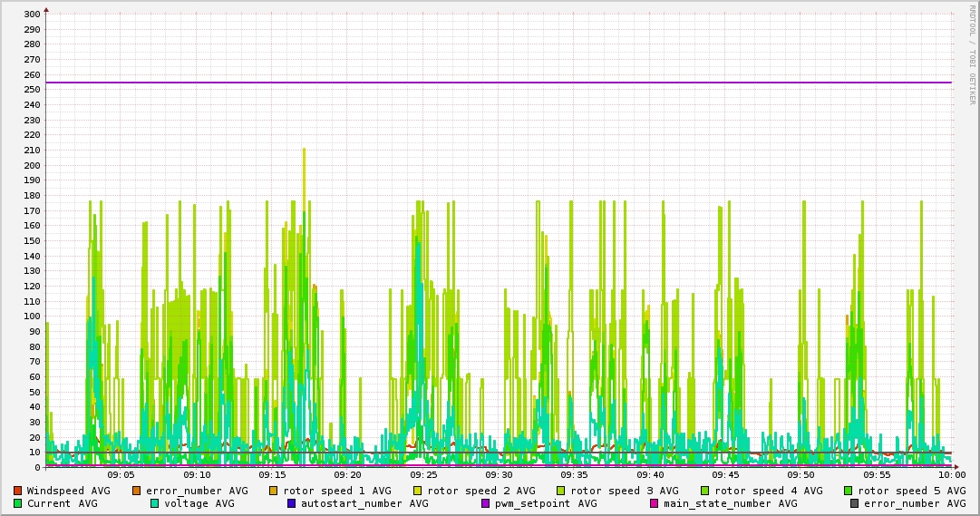The height and width of the screenshot is (516, 980).
Task: Click the red Windspeed AVG legend swatch
Action: 17,491
